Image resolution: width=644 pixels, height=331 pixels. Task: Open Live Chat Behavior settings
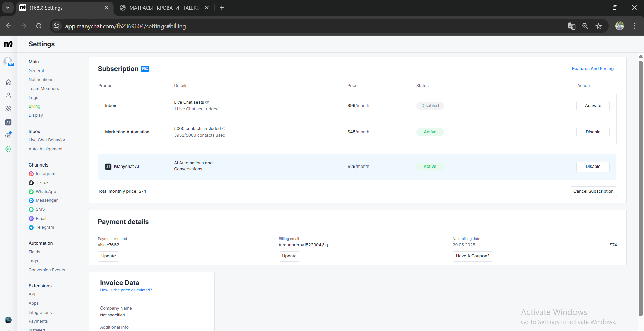[47, 140]
